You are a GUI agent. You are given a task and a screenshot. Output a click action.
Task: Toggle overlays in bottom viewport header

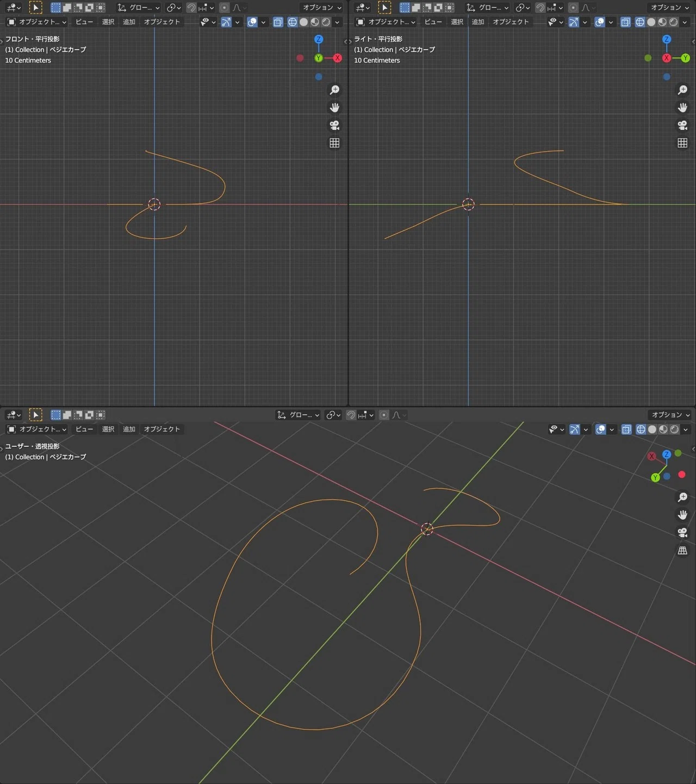[x=601, y=430]
